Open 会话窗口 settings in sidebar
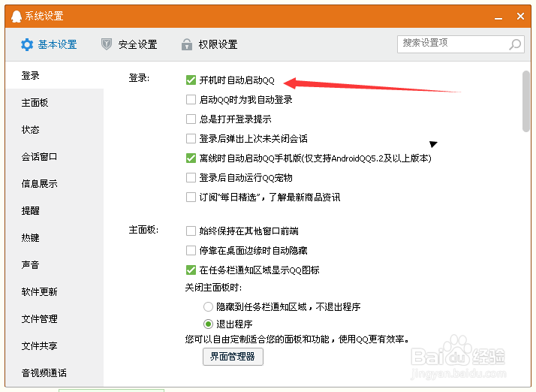Viewport: 536px width, 392px height. (x=54, y=157)
